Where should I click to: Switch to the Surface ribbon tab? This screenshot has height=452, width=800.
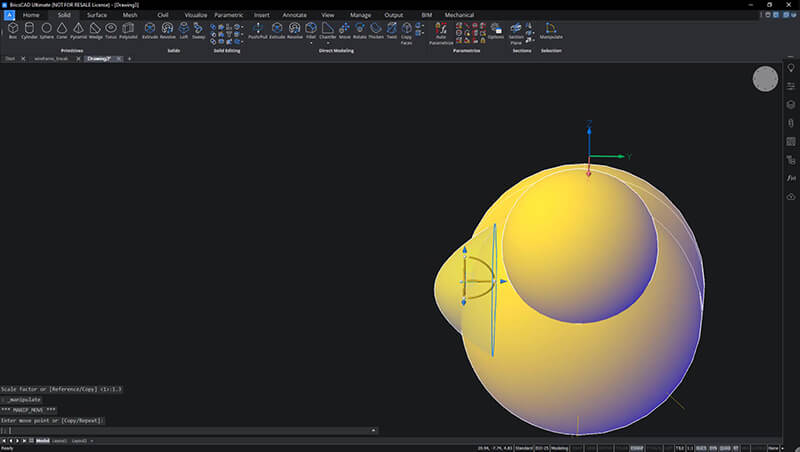(x=97, y=15)
